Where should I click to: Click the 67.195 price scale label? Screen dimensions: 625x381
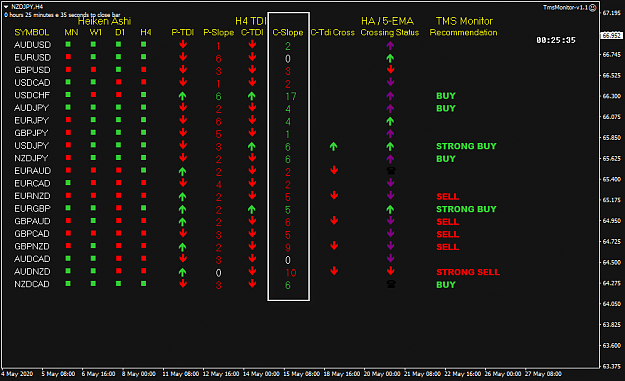pyautogui.click(x=611, y=13)
